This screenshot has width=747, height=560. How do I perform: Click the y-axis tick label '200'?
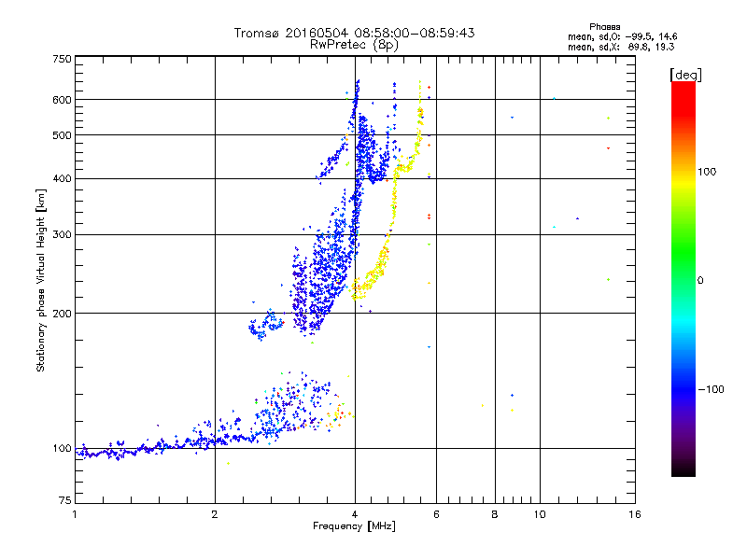pos(63,314)
